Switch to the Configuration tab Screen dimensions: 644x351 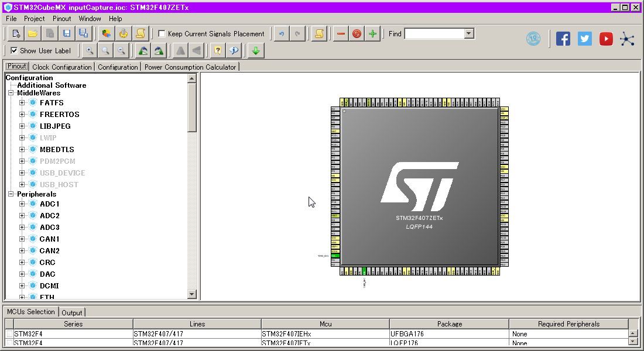[x=118, y=67]
